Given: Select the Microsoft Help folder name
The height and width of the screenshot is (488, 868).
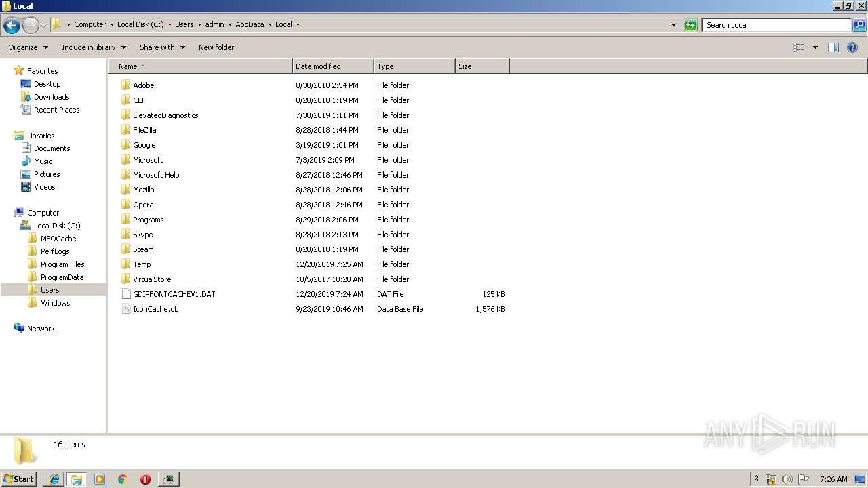Looking at the screenshot, I should click(156, 175).
